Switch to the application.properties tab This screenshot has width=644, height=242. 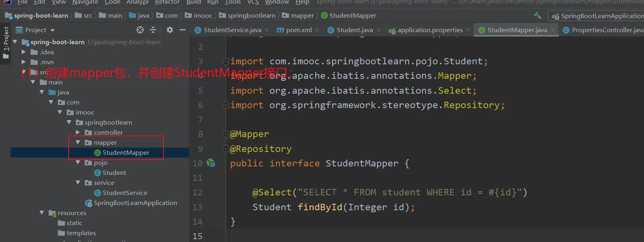(x=430, y=30)
